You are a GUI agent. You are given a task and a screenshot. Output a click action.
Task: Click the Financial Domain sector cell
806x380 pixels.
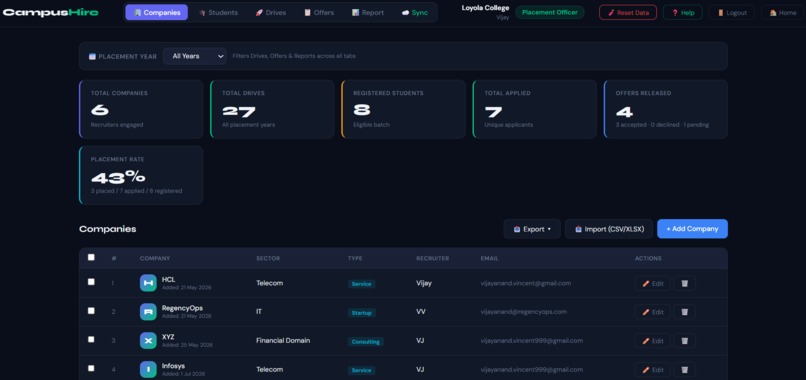(283, 340)
